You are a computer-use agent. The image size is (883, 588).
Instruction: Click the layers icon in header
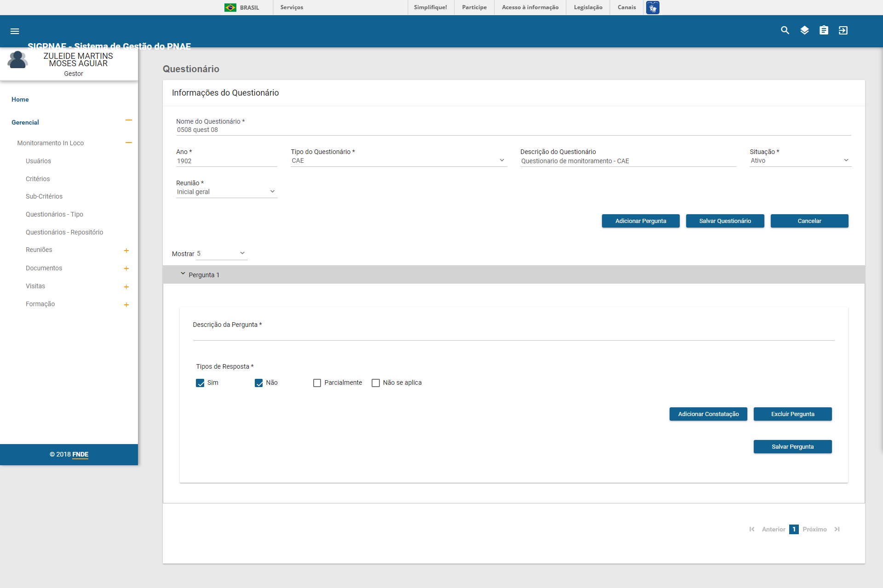(x=804, y=30)
